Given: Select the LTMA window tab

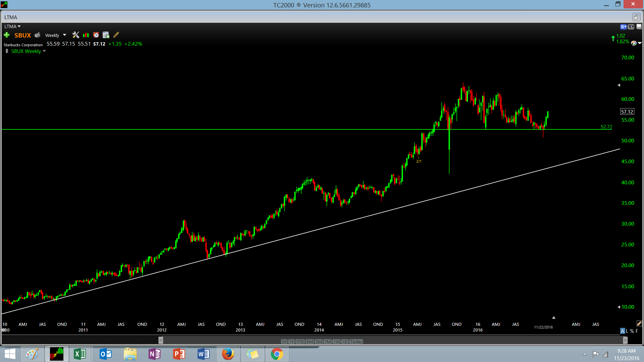Looking at the screenshot, I should [x=11, y=17].
